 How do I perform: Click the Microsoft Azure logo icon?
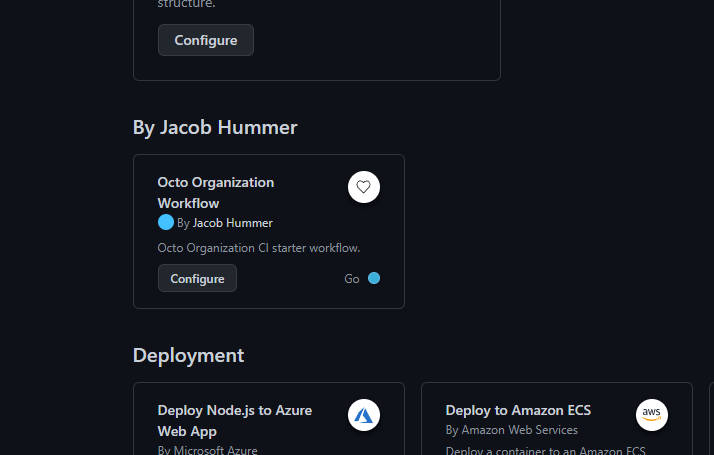(x=364, y=415)
